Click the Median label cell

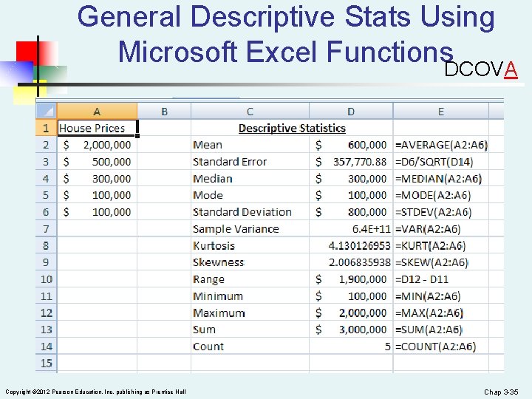pos(250,179)
